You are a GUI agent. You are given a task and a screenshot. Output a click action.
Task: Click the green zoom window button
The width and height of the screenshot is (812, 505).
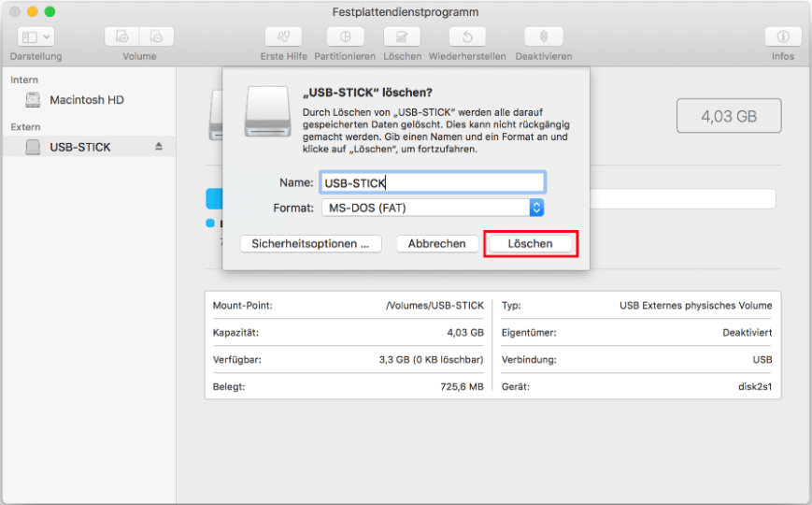pyautogui.click(x=50, y=11)
